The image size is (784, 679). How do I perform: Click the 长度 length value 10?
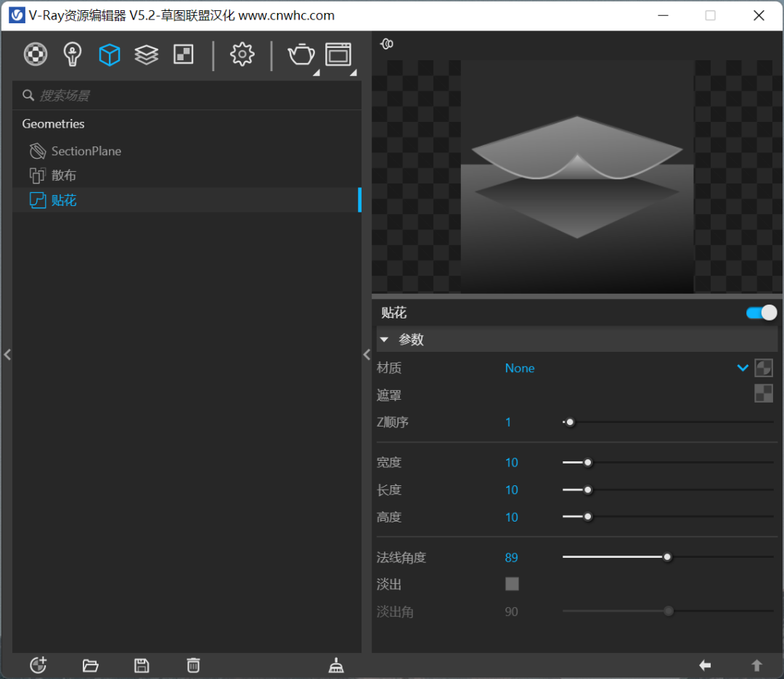click(512, 490)
